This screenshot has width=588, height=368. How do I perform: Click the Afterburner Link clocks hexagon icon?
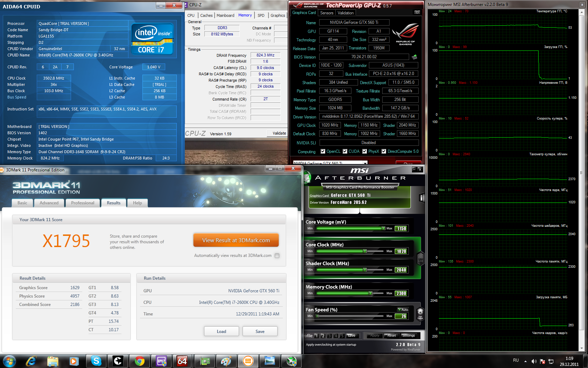click(420, 258)
